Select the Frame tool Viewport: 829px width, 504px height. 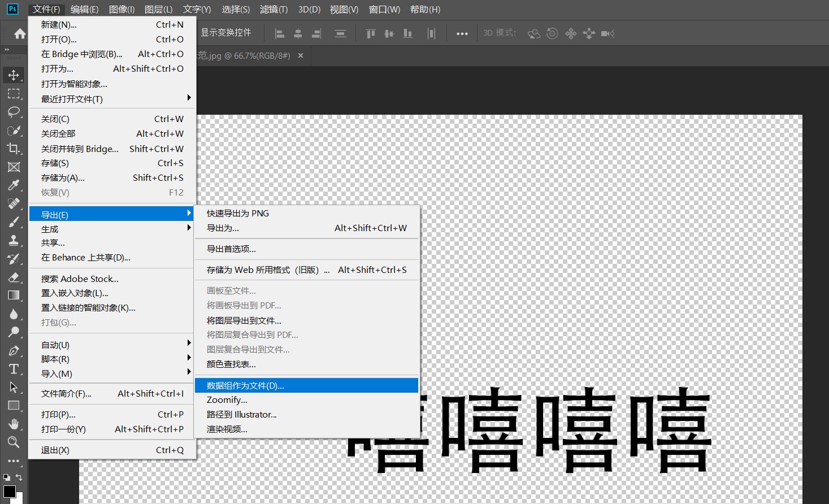tap(14, 167)
